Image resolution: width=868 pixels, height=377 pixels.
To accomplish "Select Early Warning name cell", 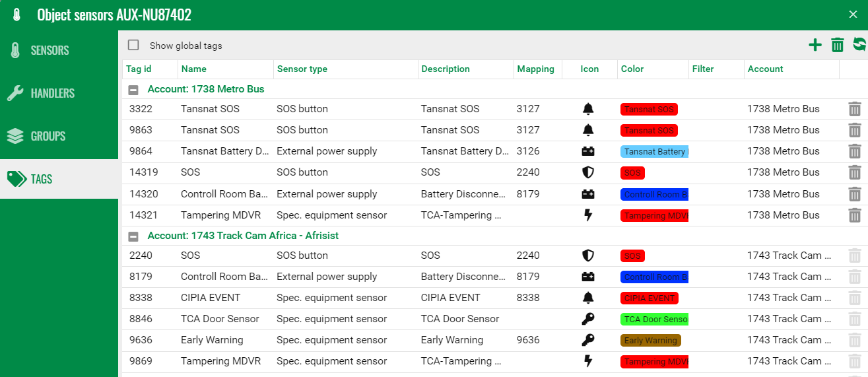I will coord(212,340).
